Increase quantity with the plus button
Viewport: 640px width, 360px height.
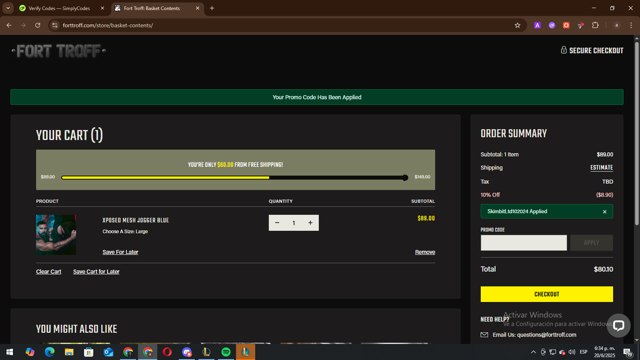pyautogui.click(x=310, y=223)
